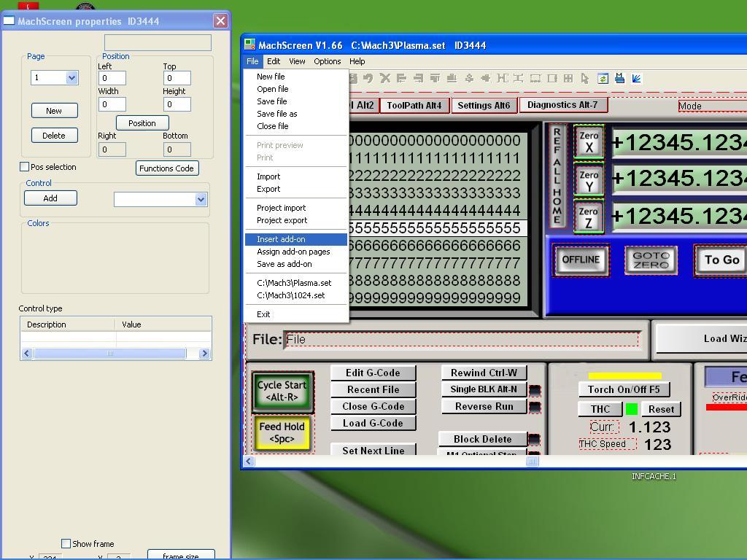Open the File menu
Image resolution: width=747 pixels, height=560 pixels.
(252, 61)
